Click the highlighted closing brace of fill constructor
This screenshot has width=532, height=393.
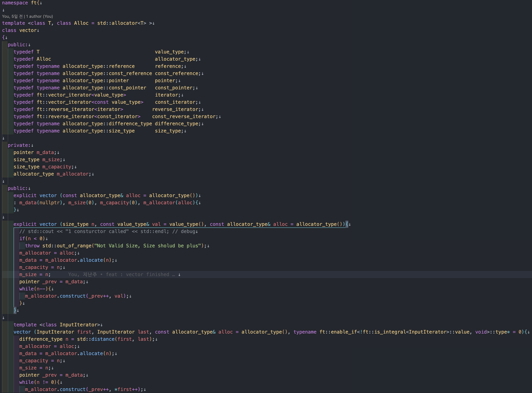(x=15, y=310)
